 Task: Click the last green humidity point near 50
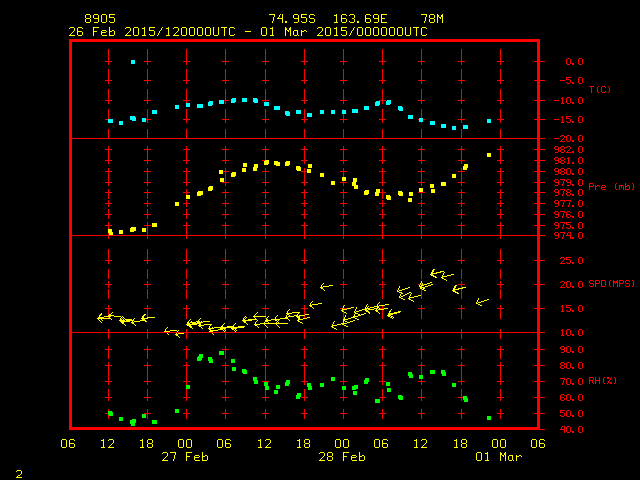(489, 418)
